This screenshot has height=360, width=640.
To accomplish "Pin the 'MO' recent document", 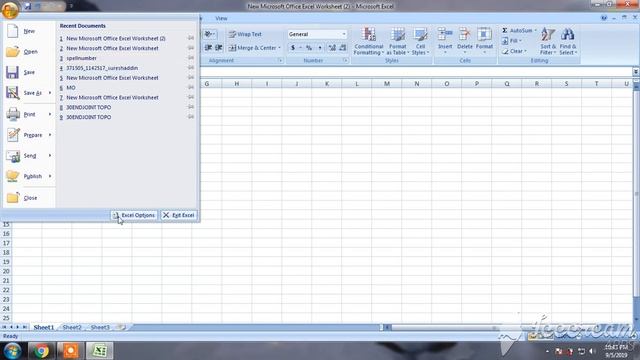I will 191,87.
